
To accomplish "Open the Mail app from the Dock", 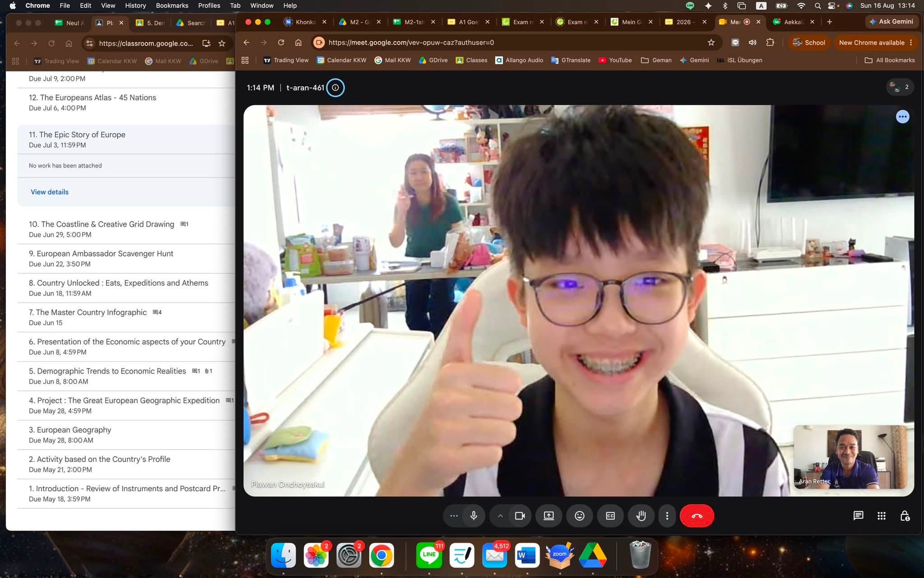I will click(x=494, y=555).
